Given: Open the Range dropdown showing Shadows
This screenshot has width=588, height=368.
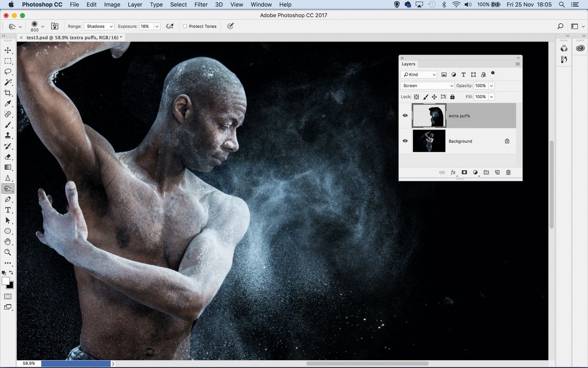Looking at the screenshot, I should (99, 26).
